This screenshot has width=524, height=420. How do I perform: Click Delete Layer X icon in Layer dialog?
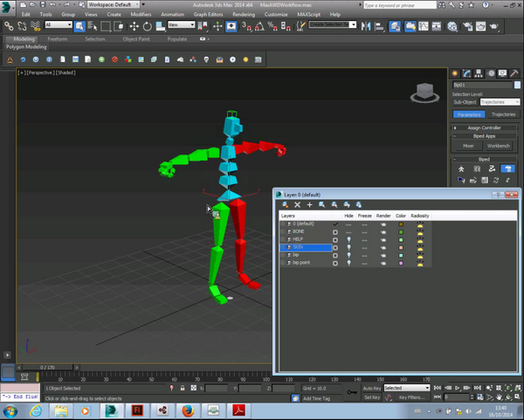[x=297, y=204]
